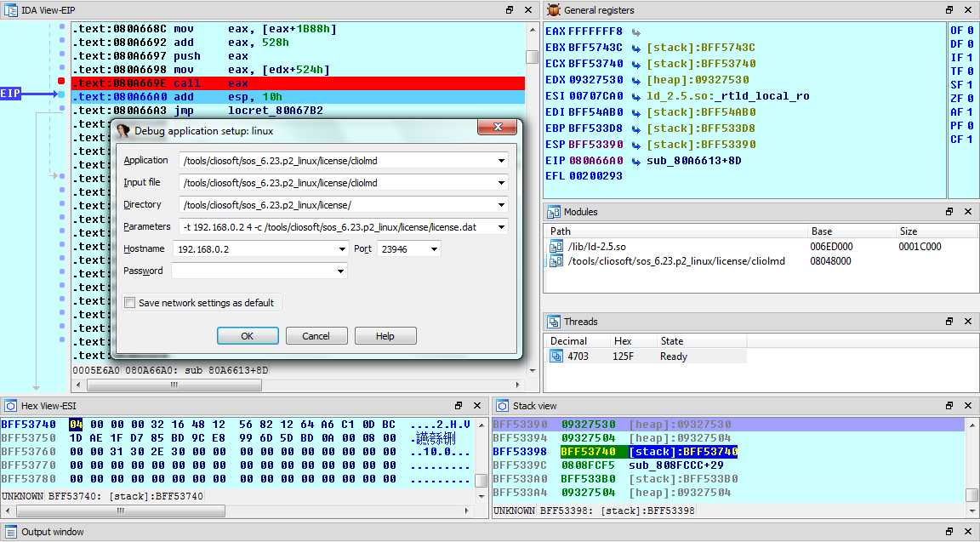Confirm the debug setup with OK

248,336
